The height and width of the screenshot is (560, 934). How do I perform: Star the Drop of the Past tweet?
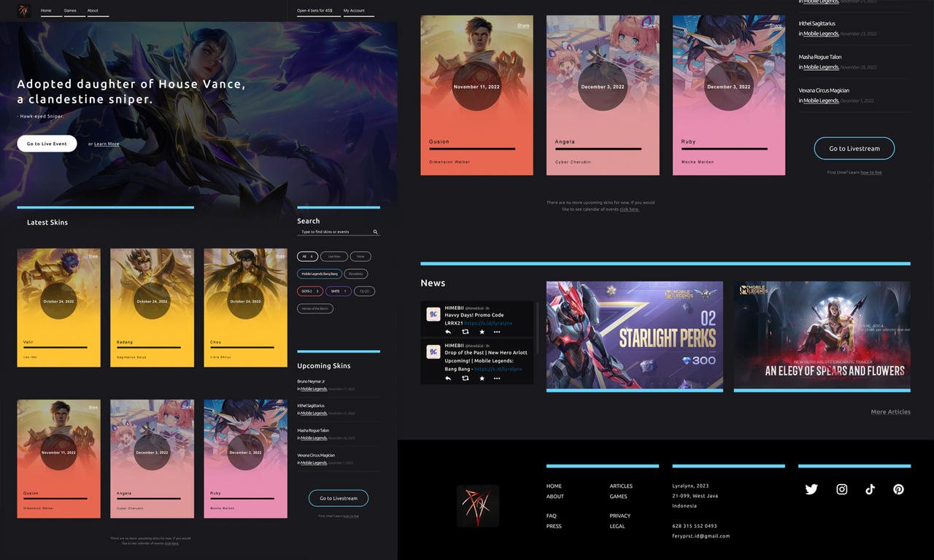pos(482,378)
